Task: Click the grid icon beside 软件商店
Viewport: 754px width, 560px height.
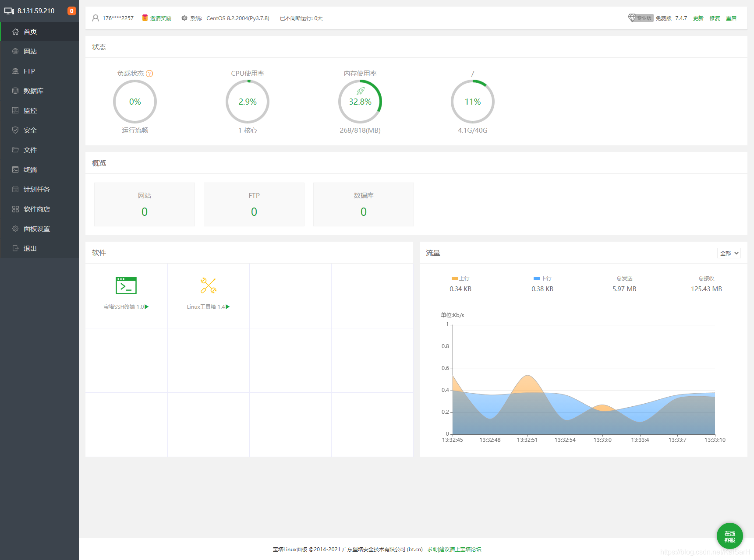Action: coord(15,209)
